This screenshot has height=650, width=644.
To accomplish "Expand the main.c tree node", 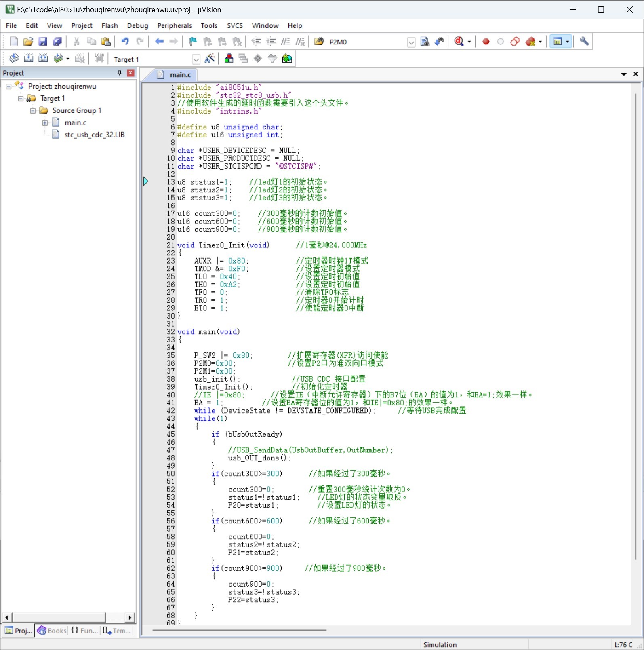I will pyautogui.click(x=45, y=123).
